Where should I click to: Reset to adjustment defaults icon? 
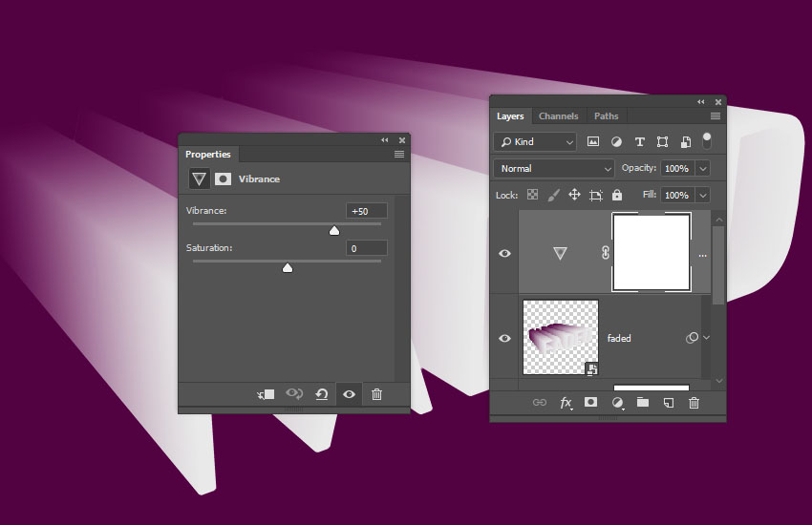(322, 394)
